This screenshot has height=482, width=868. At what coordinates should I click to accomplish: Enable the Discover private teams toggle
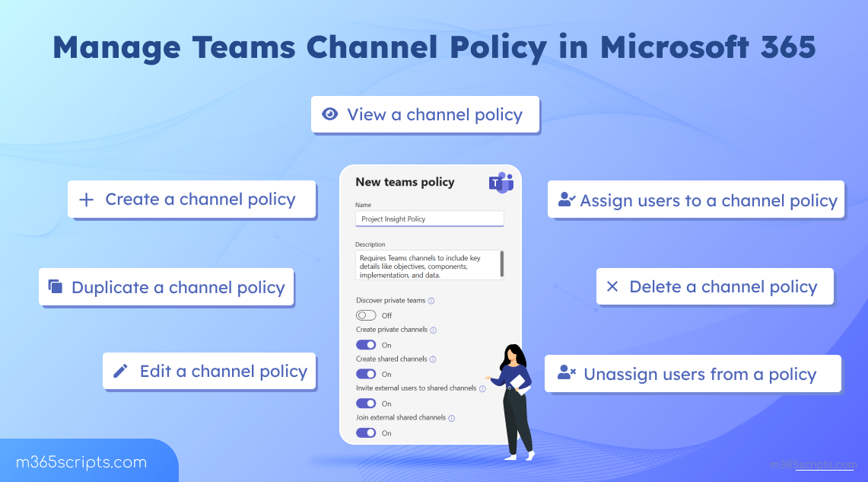(x=366, y=315)
